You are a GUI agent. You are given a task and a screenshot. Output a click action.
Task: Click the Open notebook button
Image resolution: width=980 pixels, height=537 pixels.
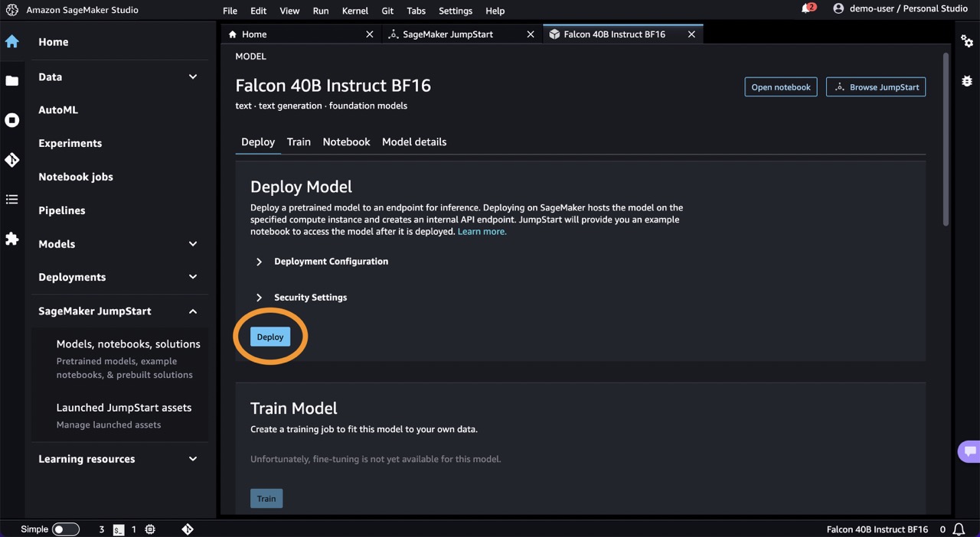click(781, 87)
